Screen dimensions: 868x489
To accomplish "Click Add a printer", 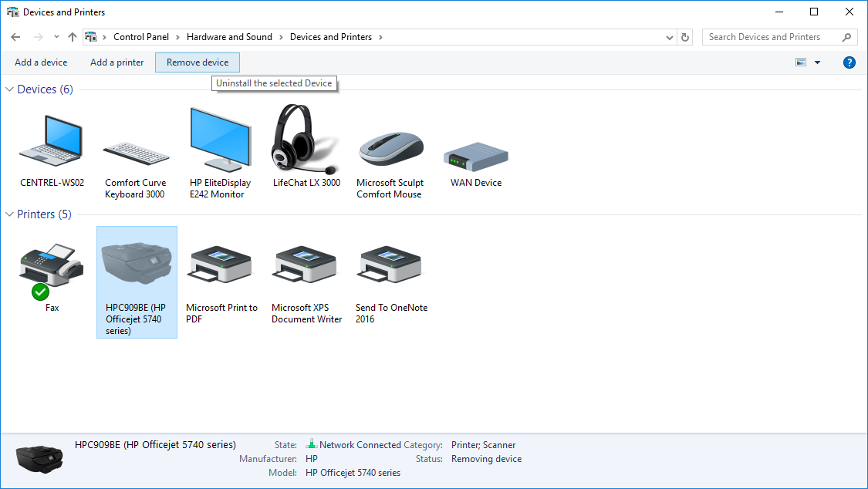I will point(117,62).
